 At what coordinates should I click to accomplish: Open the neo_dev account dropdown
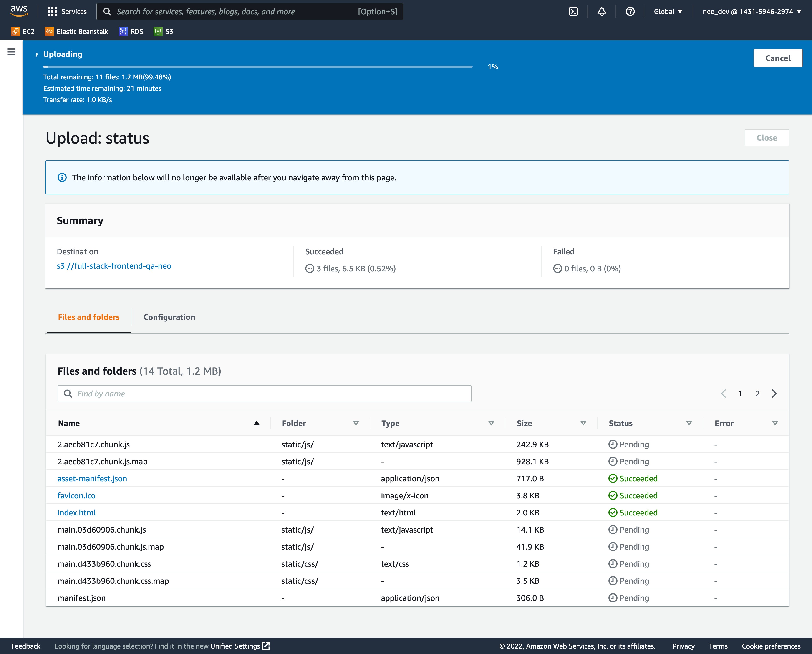(x=752, y=12)
